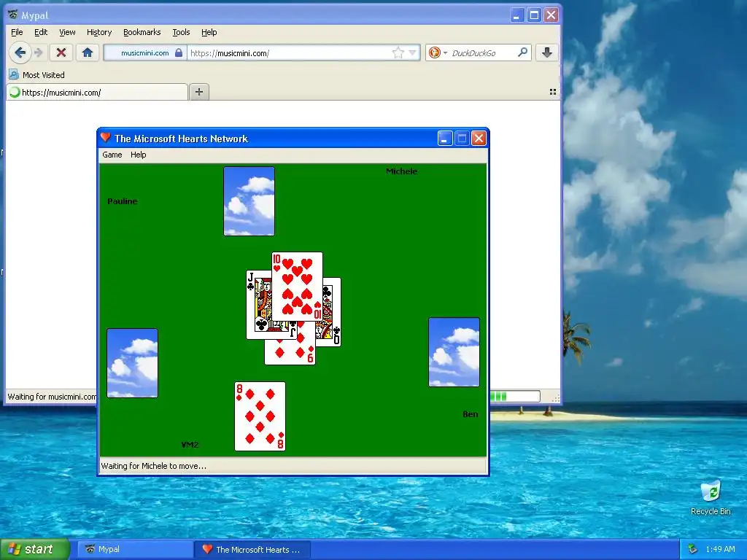Viewport: 747px width, 560px height.
Task: Open the Mypal Help menu
Action: point(209,32)
